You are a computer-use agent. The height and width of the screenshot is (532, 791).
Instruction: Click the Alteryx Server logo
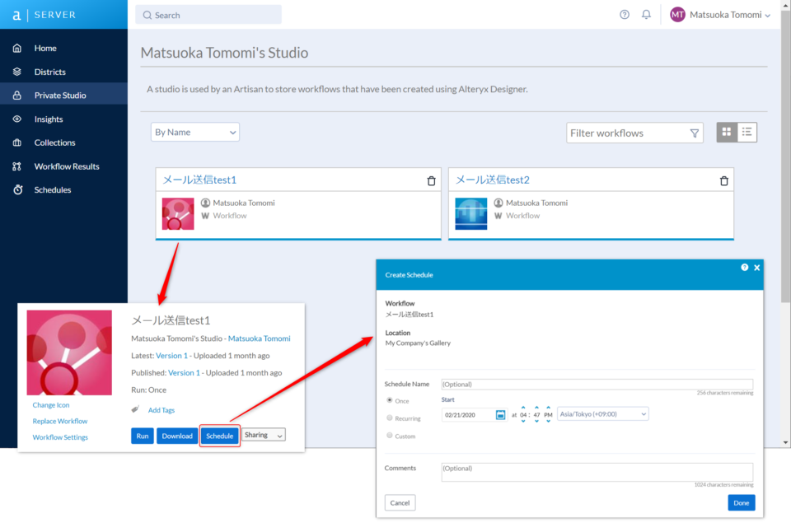click(44, 15)
